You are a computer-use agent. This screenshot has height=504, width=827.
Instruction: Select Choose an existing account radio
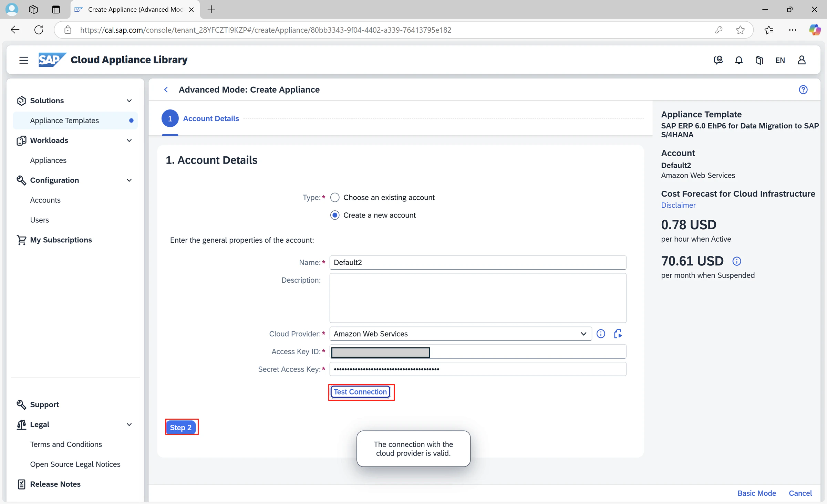coord(335,198)
